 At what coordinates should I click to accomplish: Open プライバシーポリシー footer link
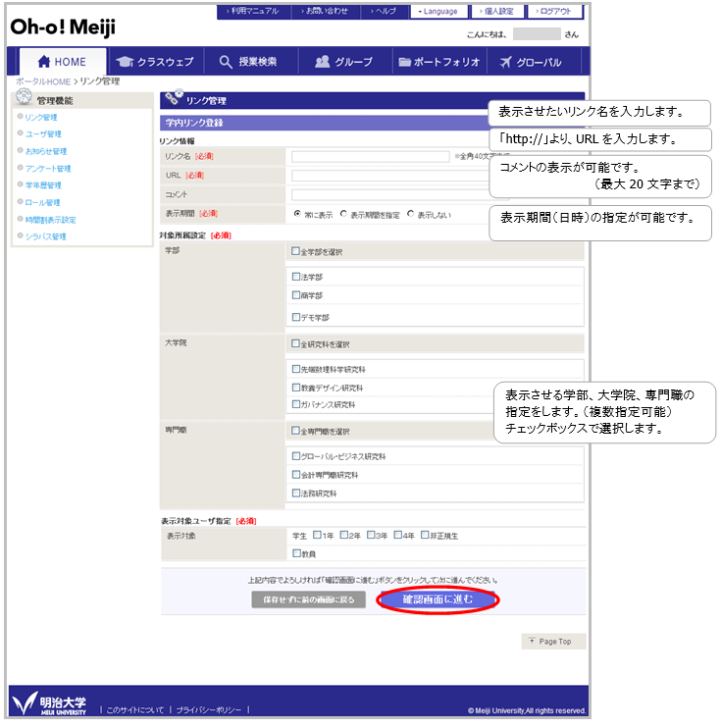(x=209, y=710)
